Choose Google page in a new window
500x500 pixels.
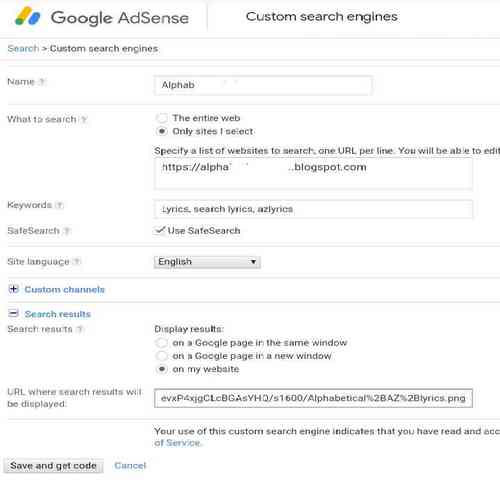coord(162,356)
